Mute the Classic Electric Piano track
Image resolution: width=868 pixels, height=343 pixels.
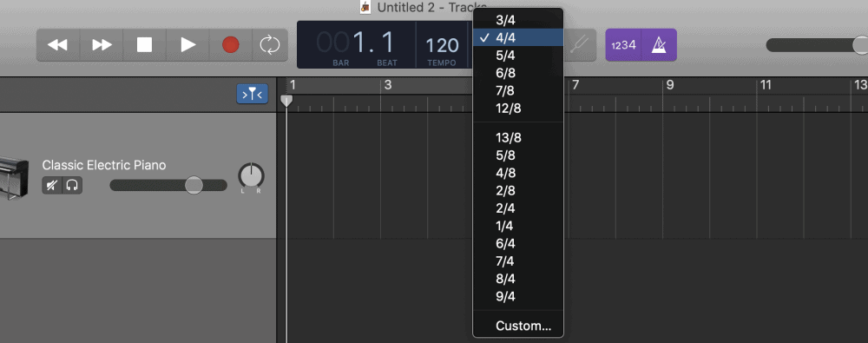tap(52, 186)
